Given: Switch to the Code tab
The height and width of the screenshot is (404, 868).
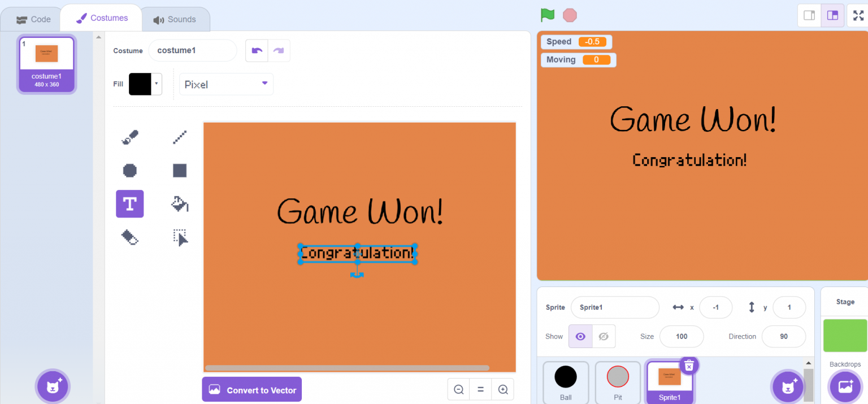Looking at the screenshot, I should pos(32,19).
